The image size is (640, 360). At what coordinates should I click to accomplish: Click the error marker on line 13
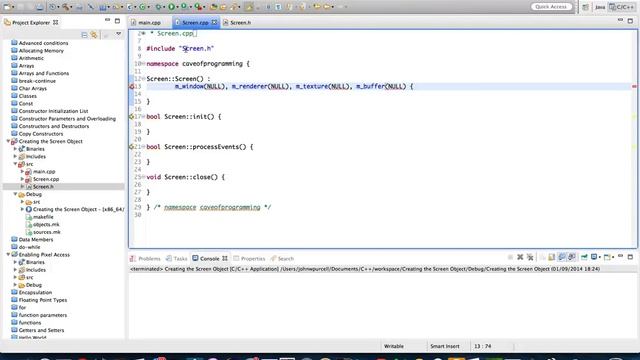[x=132, y=87]
